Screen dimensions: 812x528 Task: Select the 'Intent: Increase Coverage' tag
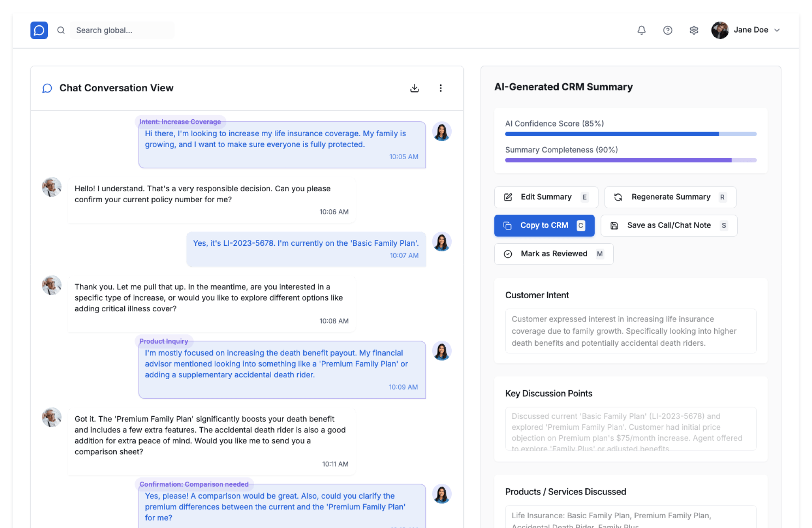pos(180,122)
